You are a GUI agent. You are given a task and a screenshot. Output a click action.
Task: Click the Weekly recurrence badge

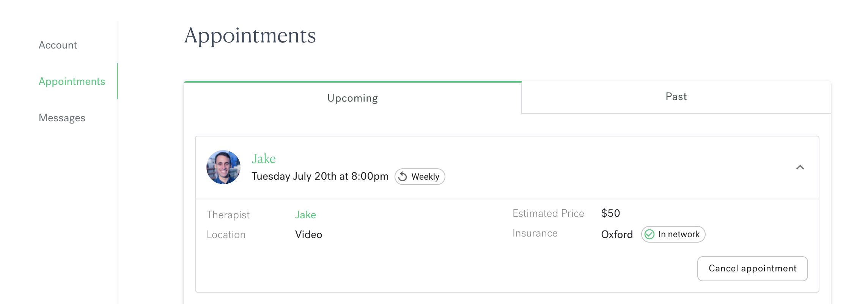click(420, 177)
